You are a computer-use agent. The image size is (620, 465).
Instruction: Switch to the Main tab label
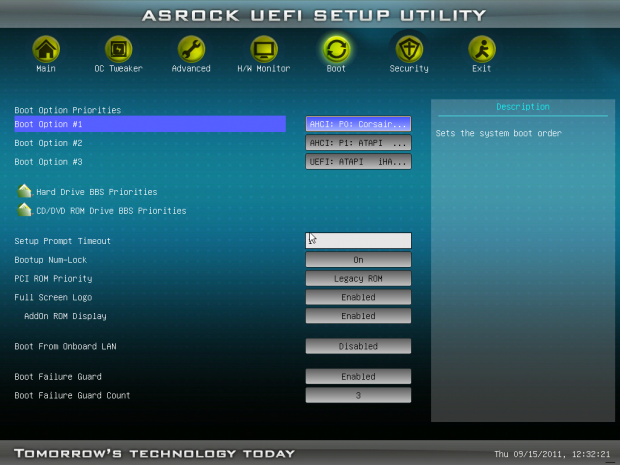46,69
